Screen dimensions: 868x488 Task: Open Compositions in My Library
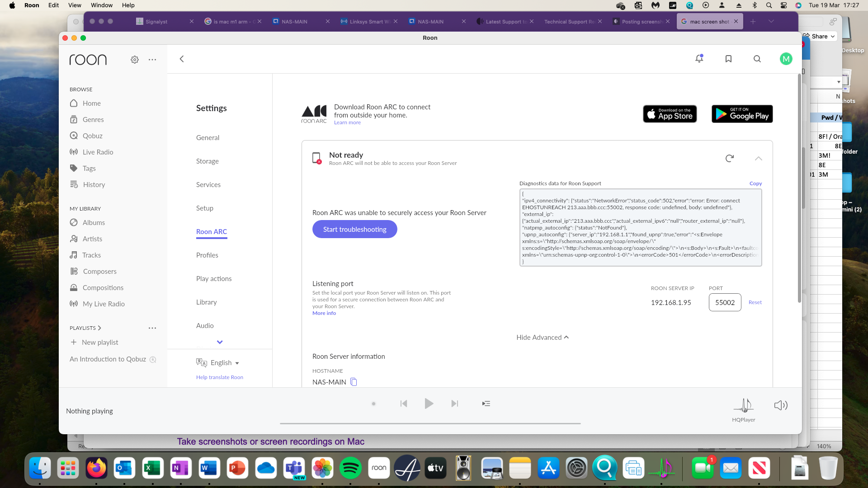[103, 288]
